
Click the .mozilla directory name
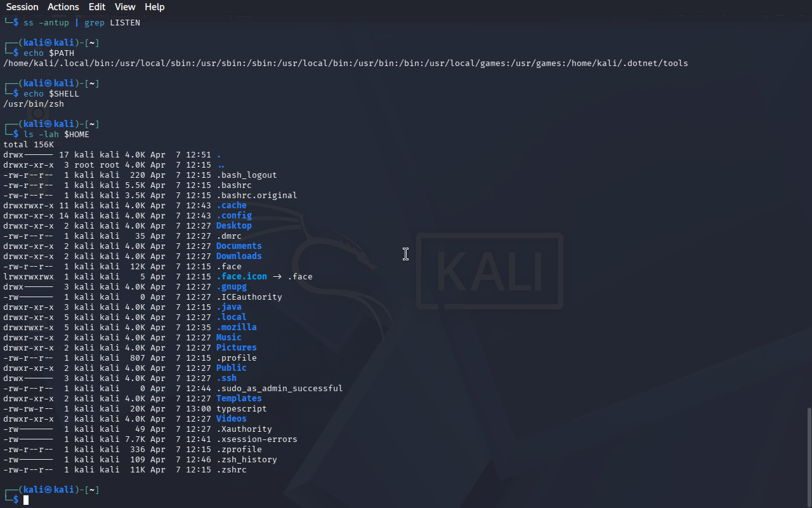click(x=236, y=327)
